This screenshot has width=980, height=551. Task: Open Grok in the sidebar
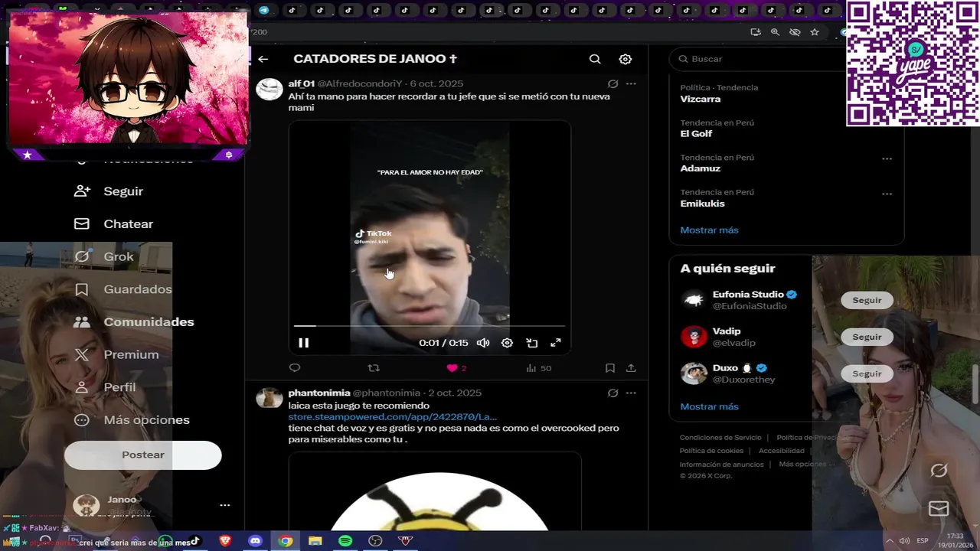(x=103, y=257)
